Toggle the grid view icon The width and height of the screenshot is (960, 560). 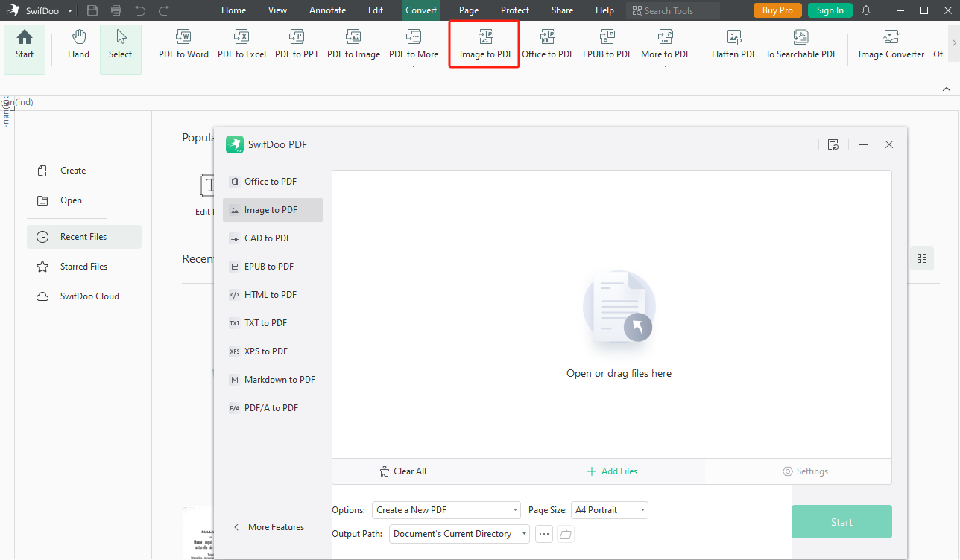(x=922, y=258)
